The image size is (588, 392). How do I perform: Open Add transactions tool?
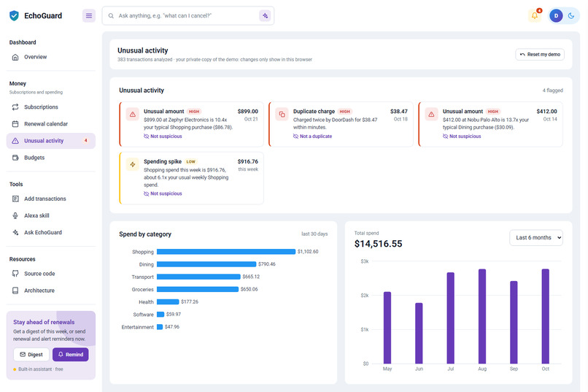51,199
